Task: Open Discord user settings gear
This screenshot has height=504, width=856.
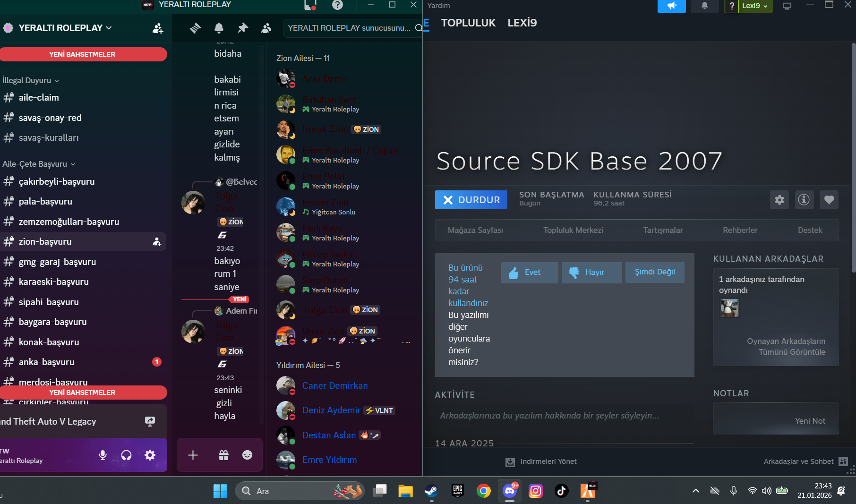Action: 150,455
